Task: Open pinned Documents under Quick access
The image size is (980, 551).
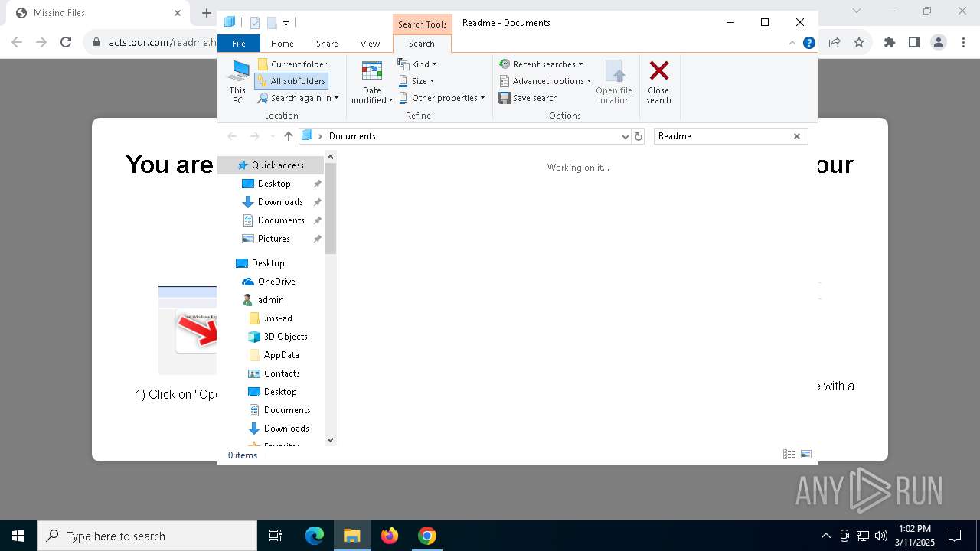Action: pos(281,220)
